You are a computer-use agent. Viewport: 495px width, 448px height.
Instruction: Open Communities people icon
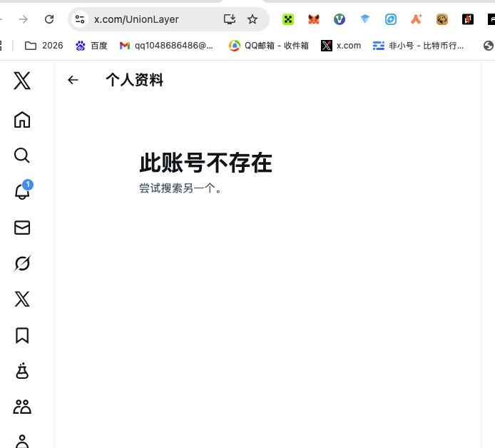tap(22, 407)
